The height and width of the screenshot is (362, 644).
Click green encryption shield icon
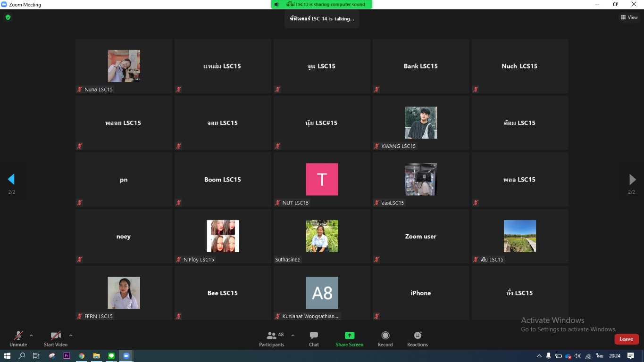8,17
